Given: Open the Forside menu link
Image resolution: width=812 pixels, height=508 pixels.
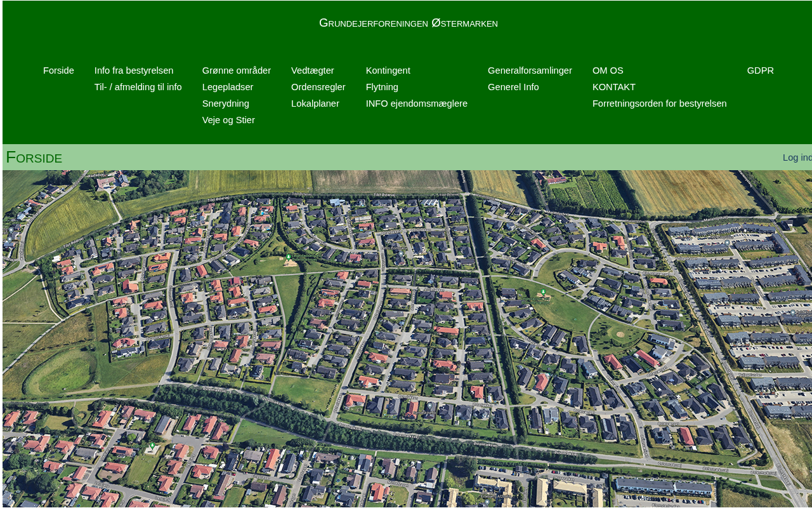Looking at the screenshot, I should [58, 70].
